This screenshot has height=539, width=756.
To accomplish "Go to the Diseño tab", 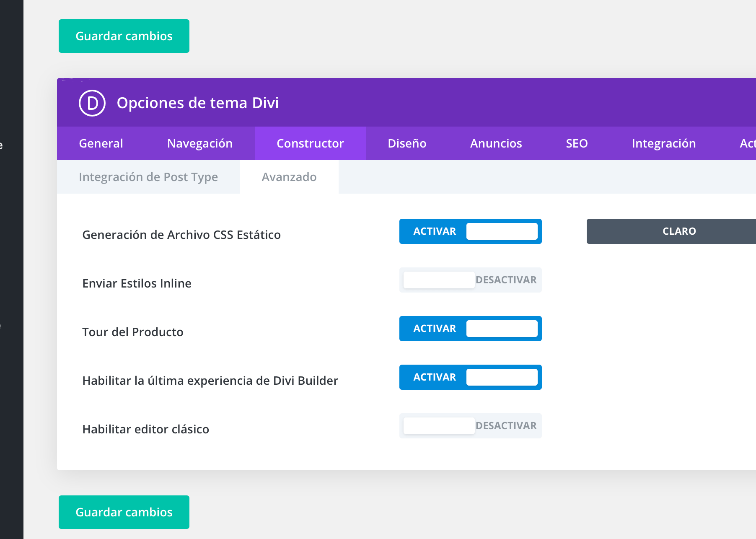I will click(x=407, y=143).
